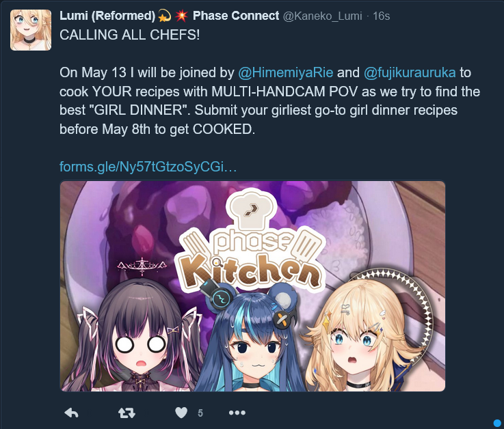This screenshot has width=504, height=429.
Task: Open Lumi's profile avatar picture
Action: pos(31,30)
